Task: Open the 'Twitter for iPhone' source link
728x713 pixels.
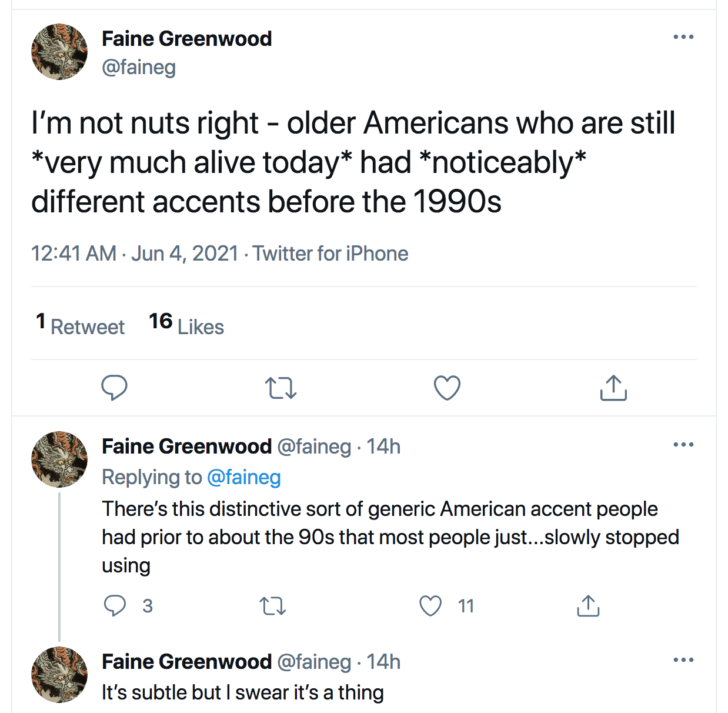Action: (x=330, y=254)
